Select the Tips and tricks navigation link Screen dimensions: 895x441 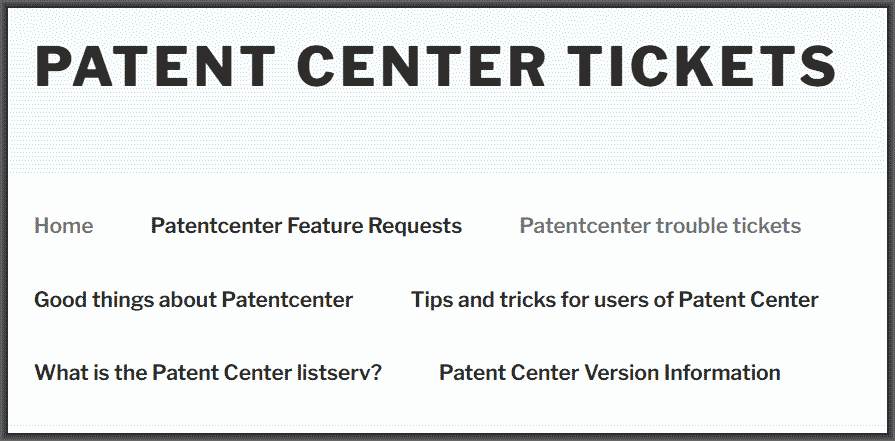pyautogui.click(x=614, y=300)
